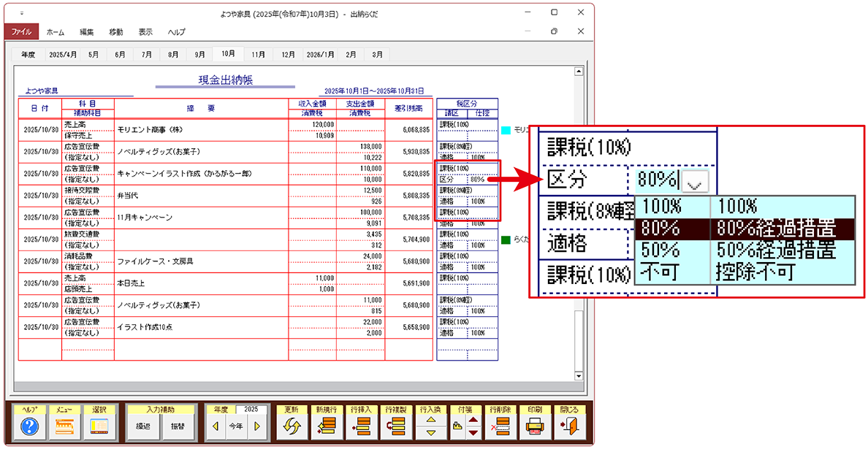Image resolution: width=868 pixels, height=449 pixels.
Task: Choose 50%経過措置 from the dropdown list
Action: point(776,251)
